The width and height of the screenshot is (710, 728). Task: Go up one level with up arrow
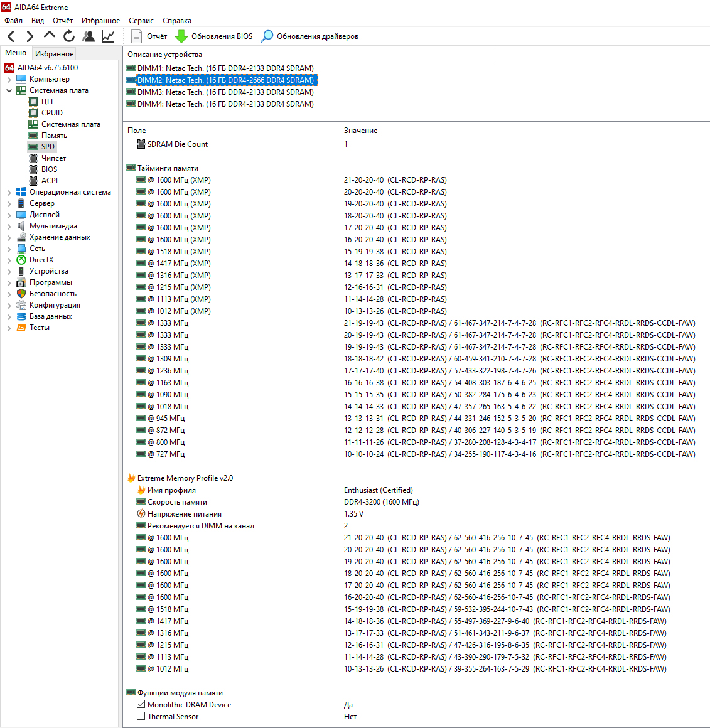pos(49,36)
